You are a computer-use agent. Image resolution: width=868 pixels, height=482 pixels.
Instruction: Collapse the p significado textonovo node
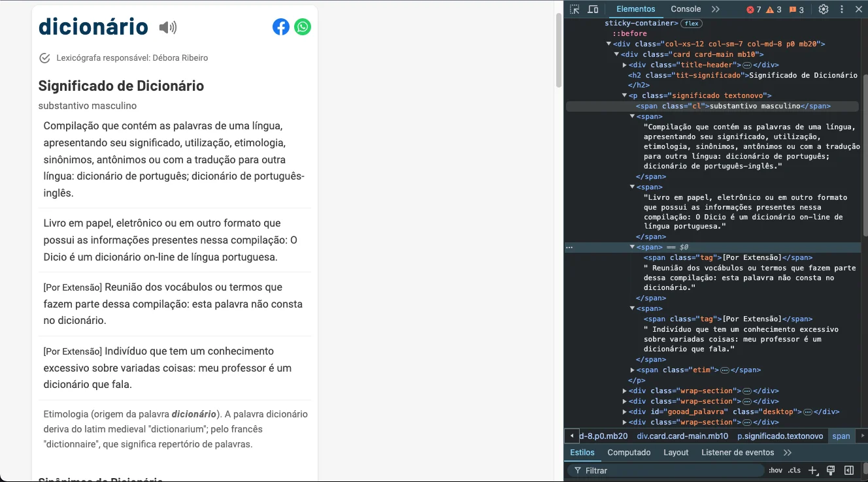[x=624, y=95]
